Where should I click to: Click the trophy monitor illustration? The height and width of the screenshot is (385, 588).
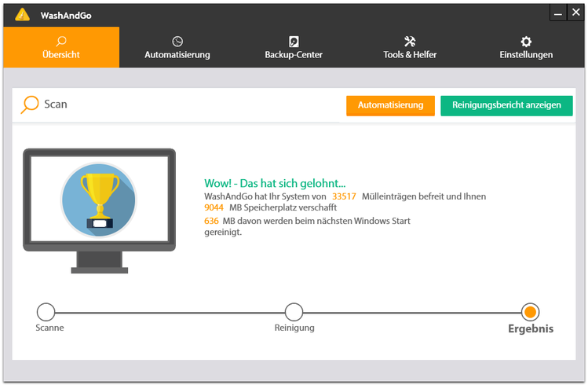point(100,211)
